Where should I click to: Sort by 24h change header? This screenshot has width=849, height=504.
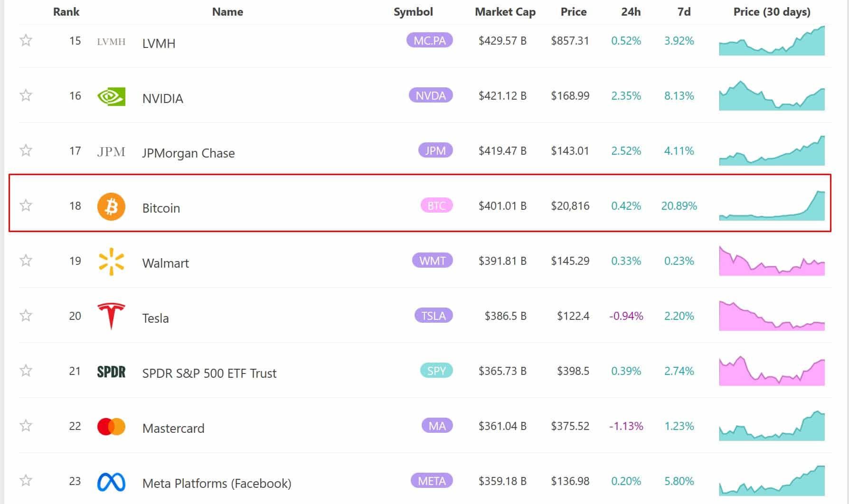point(631,12)
